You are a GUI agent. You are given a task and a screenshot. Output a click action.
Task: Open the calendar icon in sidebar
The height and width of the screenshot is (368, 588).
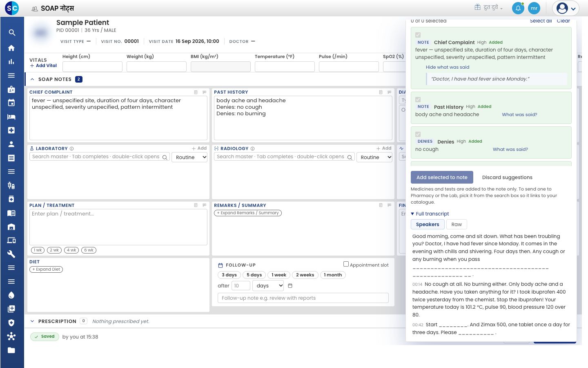(11, 103)
